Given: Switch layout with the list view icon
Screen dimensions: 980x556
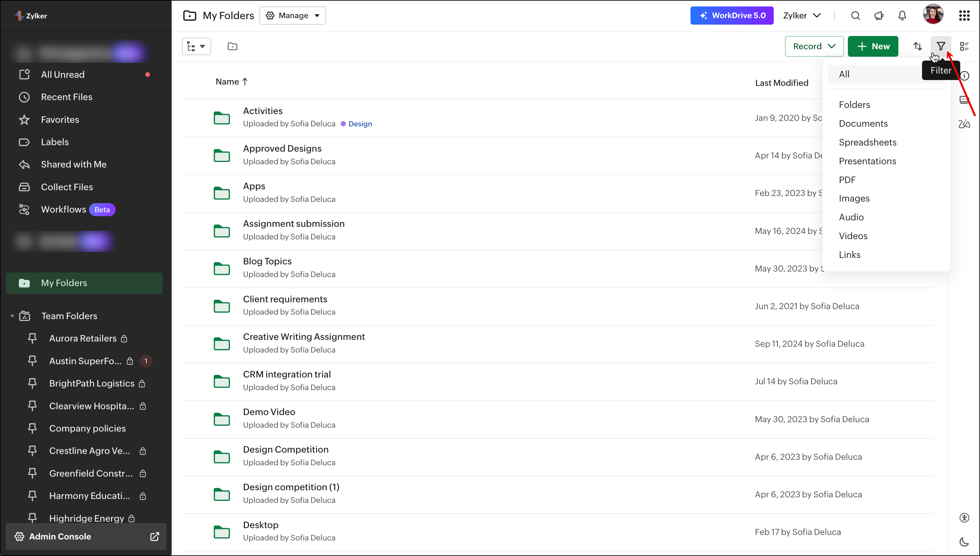Looking at the screenshot, I should coord(964,46).
